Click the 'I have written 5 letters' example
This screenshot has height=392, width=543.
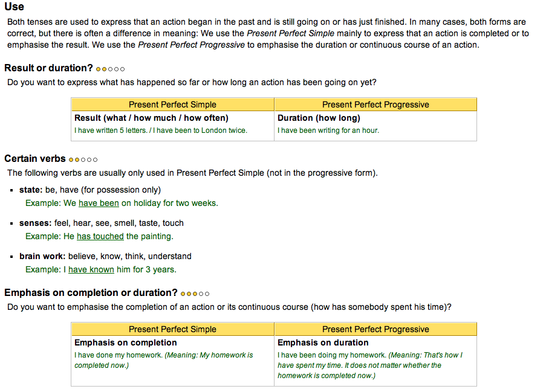[111, 130]
